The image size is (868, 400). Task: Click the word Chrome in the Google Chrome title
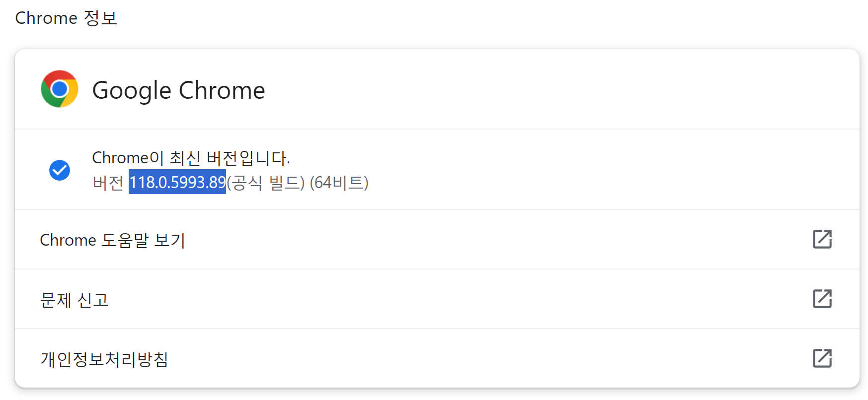[x=222, y=90]
